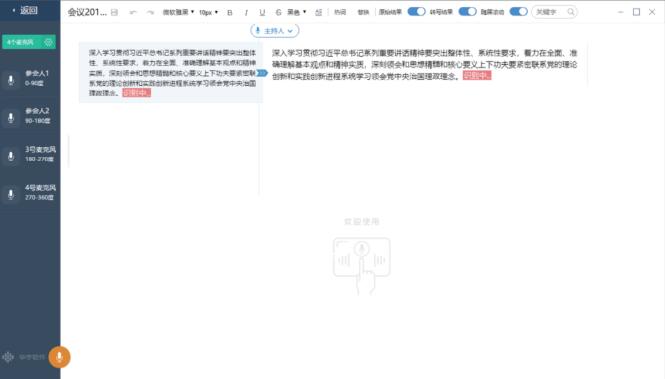Viewport: 665px width, 379px height.
Task: Click the magnifier icon in the keyword box
Action: (571, 12)
